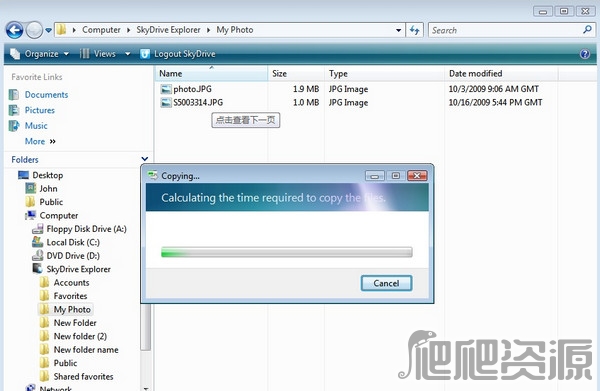This screenshot has width=600, height=391.
Task: Click the Public folder icon under SkyDrive Explorer
Action: click(44, 363)
